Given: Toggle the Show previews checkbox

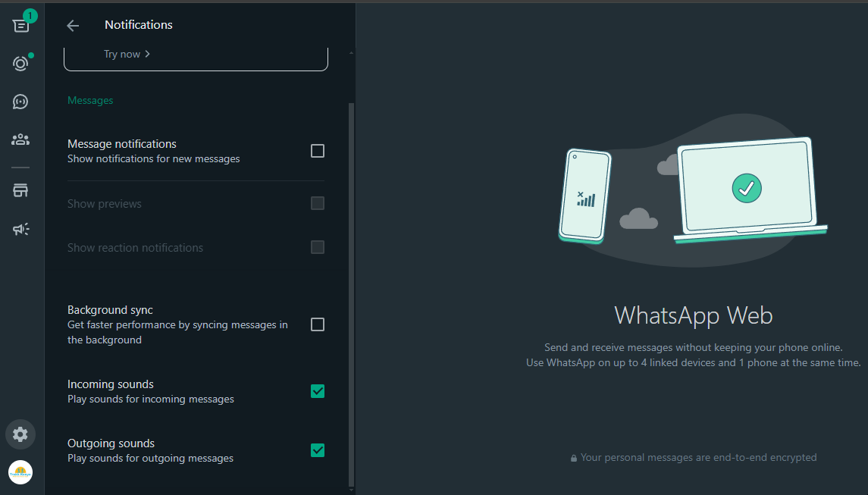Looking at the screenshot, I should coord(317,203).
